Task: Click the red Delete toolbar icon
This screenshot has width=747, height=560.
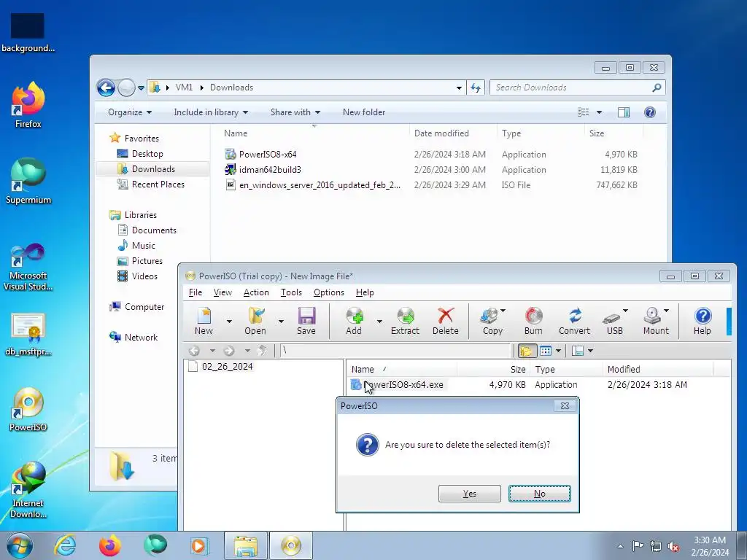Action: pyautogui.click(x=446, y=321)
